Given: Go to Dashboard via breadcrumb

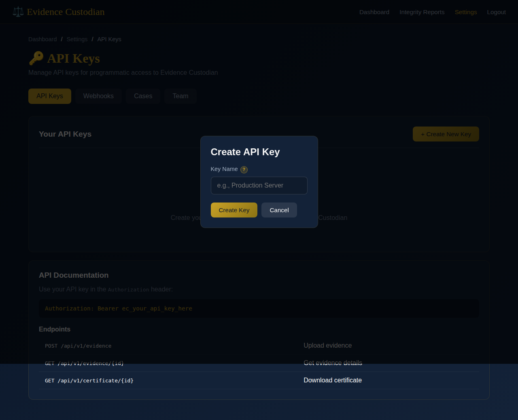Looking at the screenshot, I should (x=42, y=39).
